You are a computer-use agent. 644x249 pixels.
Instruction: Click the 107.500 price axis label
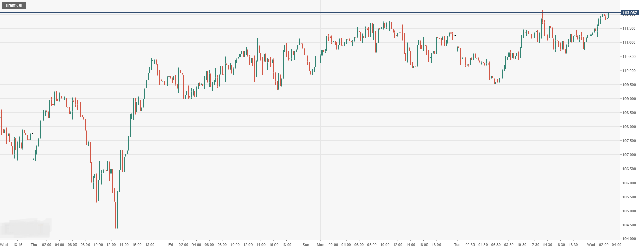pyautogui.click(x=629, y=141)
